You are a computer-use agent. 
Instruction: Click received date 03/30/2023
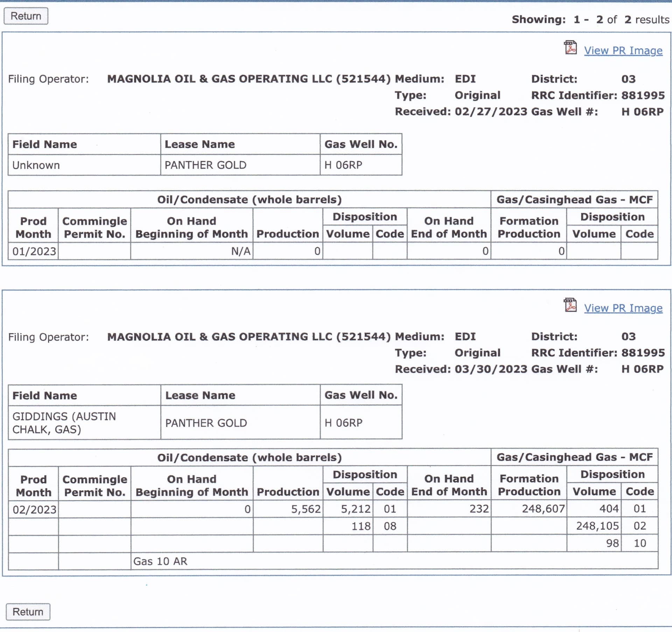tap(491, 369)
